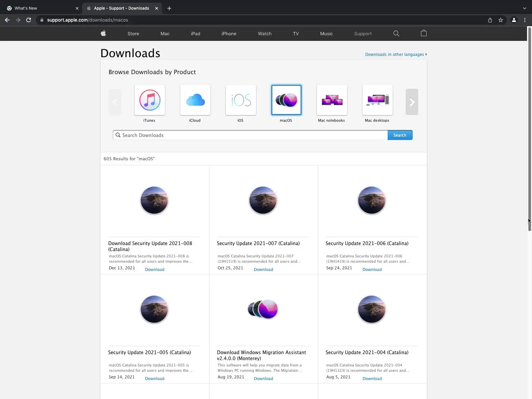This screenshot has height=399, width=532.
Task: Click the browser address bar URL
Action: pos(87,20)
